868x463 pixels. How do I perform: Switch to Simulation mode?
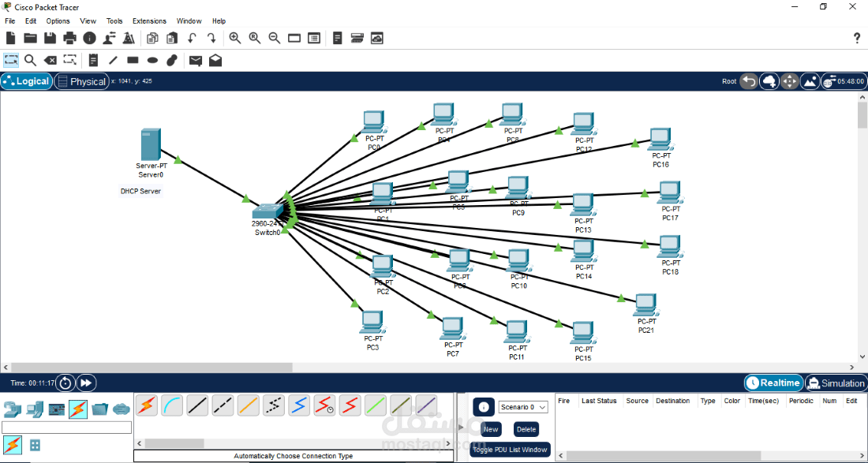click(836, 383)
